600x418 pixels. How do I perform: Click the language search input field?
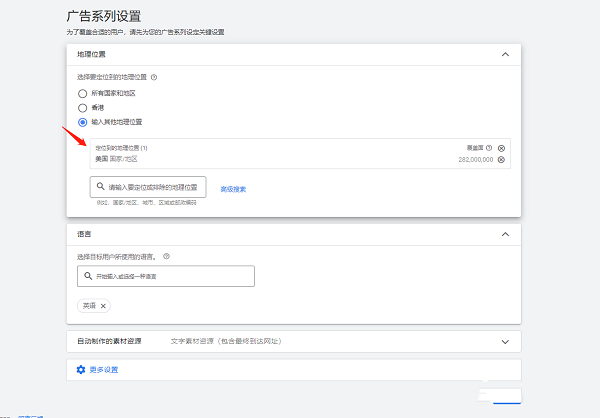(170, 276)
